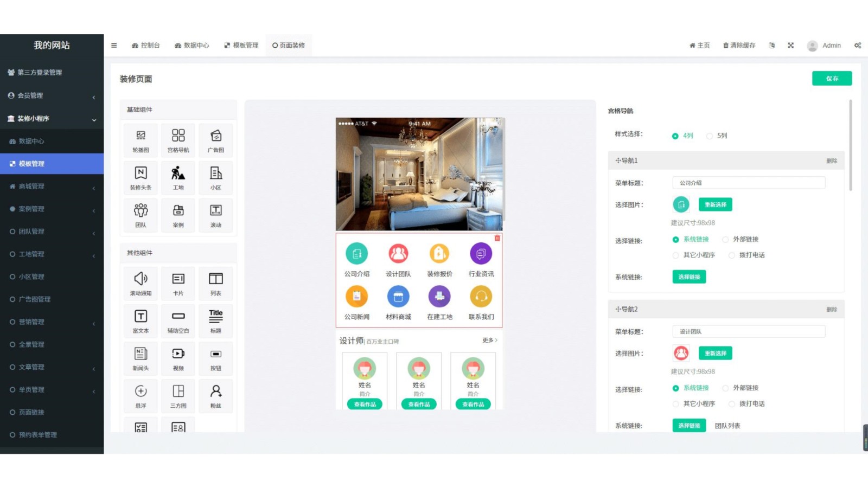Add the 滚动 scroll component
This screenshot has width=868, height=488.
click(216, 215)
